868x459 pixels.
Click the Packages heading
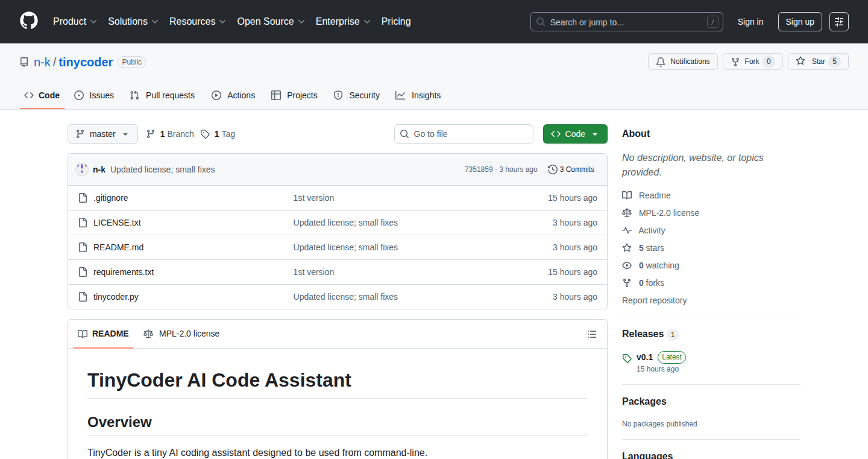click(x=644, y=402)
